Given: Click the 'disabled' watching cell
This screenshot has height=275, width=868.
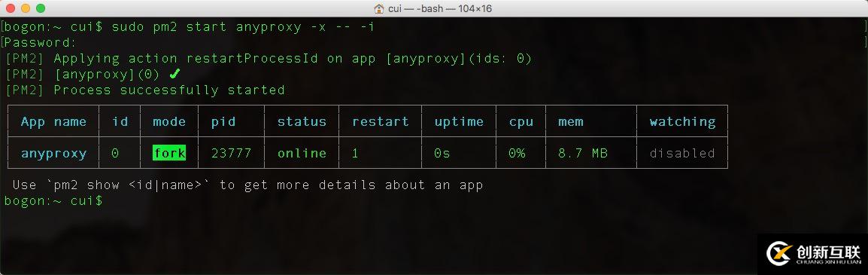Looking at the screenshot, I should click(682, 153).
